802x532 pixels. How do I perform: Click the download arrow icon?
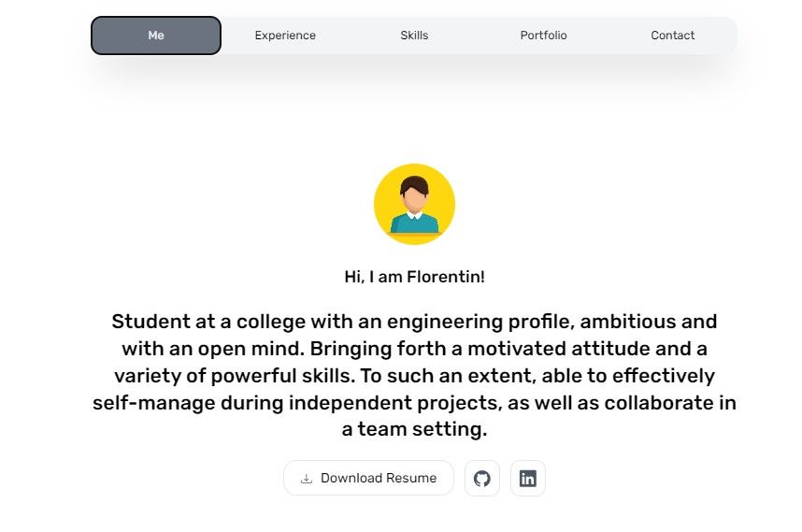(x=306, y=479)
